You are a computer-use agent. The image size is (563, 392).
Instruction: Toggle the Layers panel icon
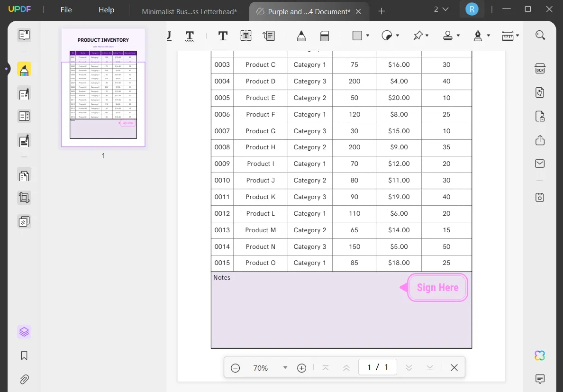[24, 332]
